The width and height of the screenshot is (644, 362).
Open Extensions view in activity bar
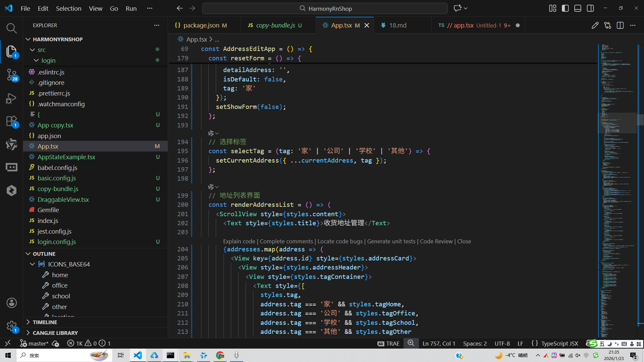click(x=11, y=121)
